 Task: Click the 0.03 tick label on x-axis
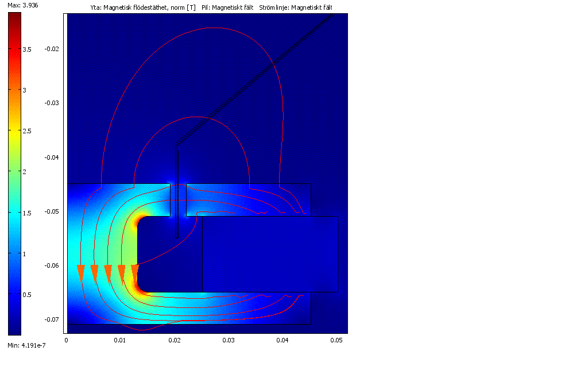(x=229, y=341)
